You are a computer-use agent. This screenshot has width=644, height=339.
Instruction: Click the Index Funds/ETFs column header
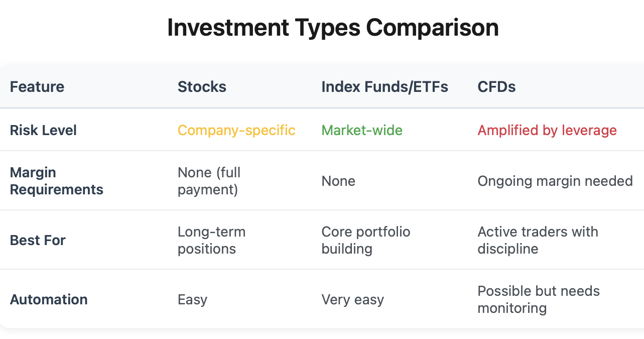coord(384,87)
